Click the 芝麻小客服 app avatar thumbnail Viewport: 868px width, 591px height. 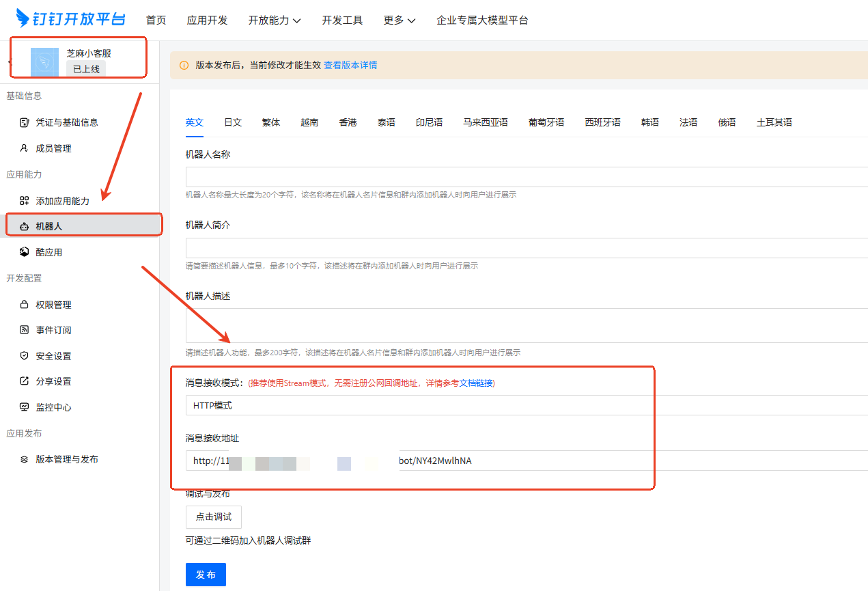point(45,61)
